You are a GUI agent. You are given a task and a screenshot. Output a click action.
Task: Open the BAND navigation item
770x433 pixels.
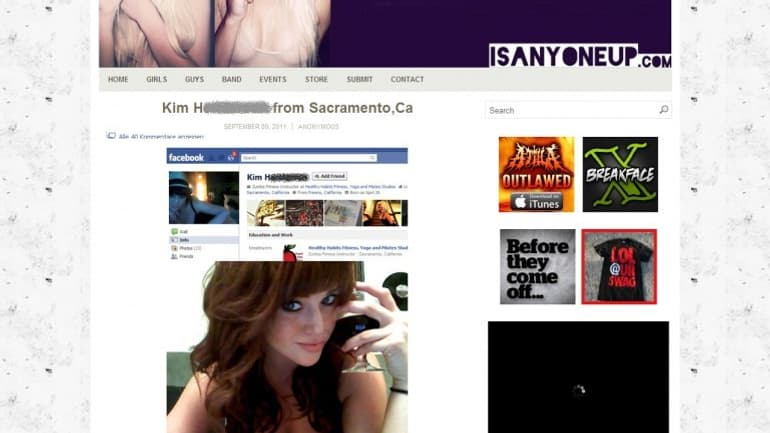tap(231, 79)
